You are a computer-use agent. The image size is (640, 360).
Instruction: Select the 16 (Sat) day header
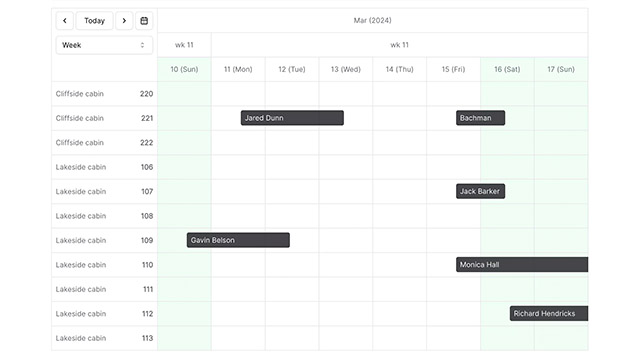pyautogui.click(x=507, y=69)
